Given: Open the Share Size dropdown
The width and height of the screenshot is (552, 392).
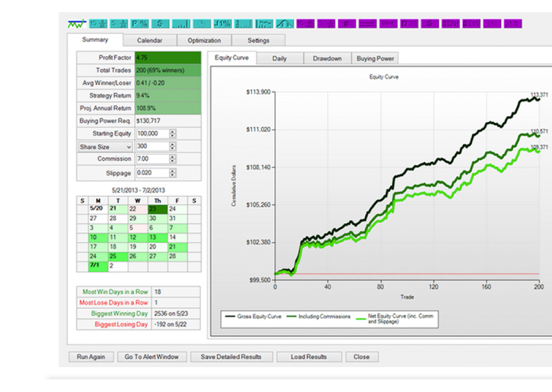Looking at the screenshot, I should click(x=104, y=146).
